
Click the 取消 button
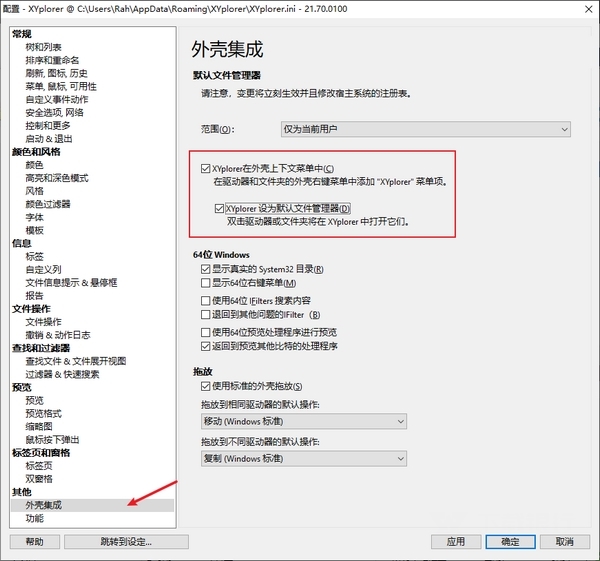565,541
